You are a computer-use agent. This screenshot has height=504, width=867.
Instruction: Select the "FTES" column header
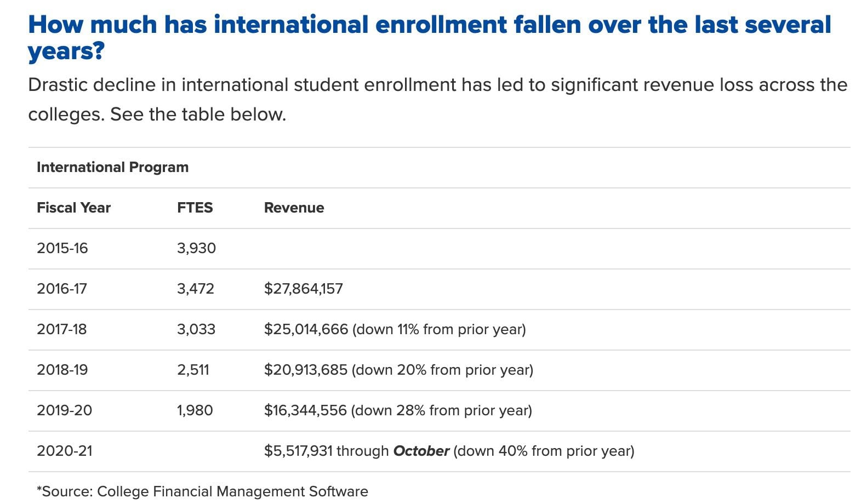[195, 208]
